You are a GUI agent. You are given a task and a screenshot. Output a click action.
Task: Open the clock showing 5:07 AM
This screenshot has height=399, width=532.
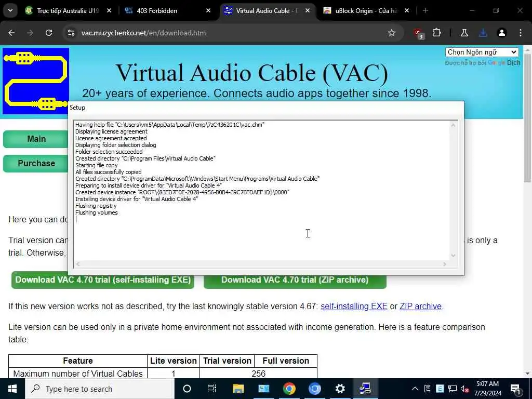tap(487, 389)
